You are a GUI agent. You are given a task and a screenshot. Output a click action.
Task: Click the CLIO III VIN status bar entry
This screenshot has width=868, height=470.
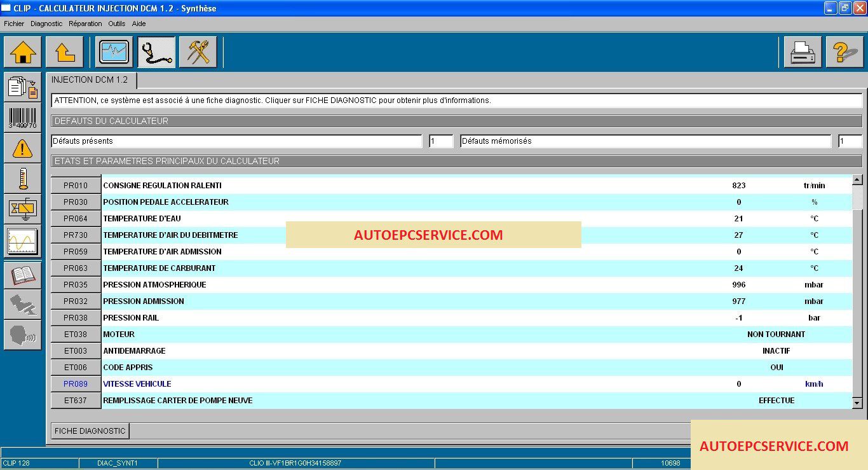click(x=295, y=464)
